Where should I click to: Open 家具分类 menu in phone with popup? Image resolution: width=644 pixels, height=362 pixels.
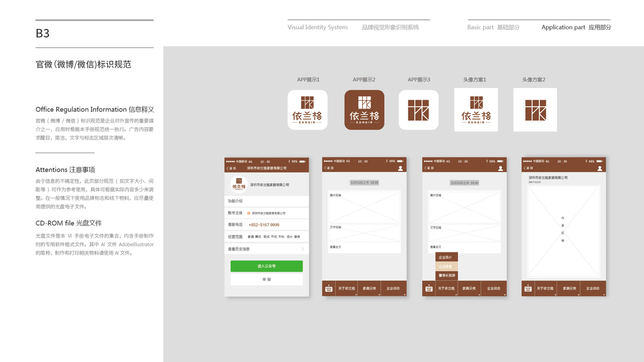pos(470,288)
